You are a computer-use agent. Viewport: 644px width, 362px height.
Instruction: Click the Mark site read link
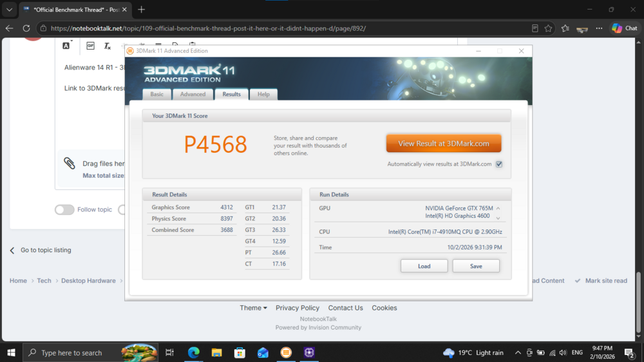click(601, 281)
